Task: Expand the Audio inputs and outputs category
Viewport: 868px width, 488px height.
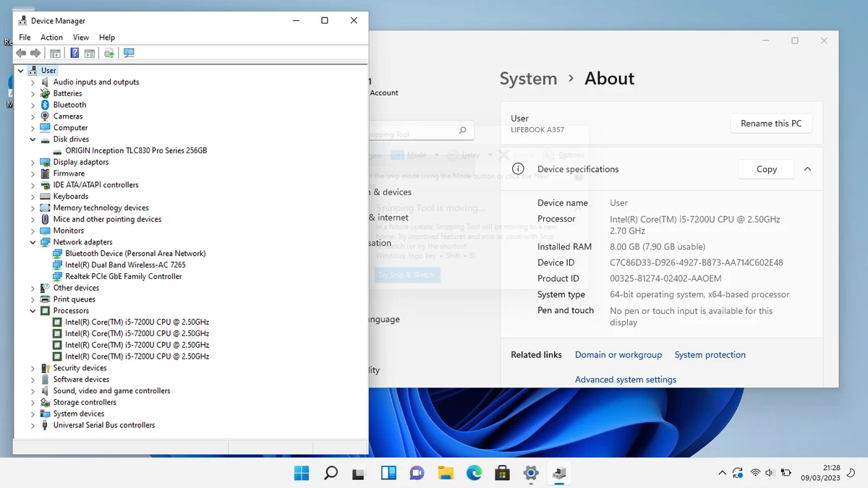Action: (x=33, y=82)
